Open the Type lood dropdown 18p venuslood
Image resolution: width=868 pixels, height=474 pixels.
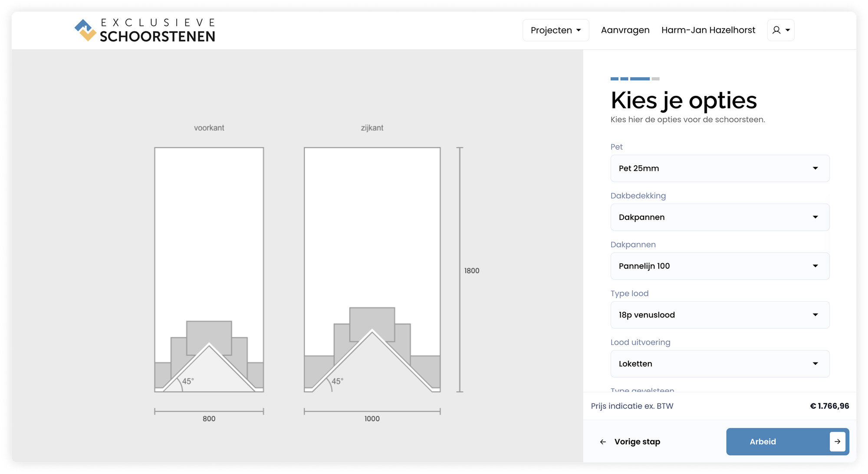coord(720,315)
